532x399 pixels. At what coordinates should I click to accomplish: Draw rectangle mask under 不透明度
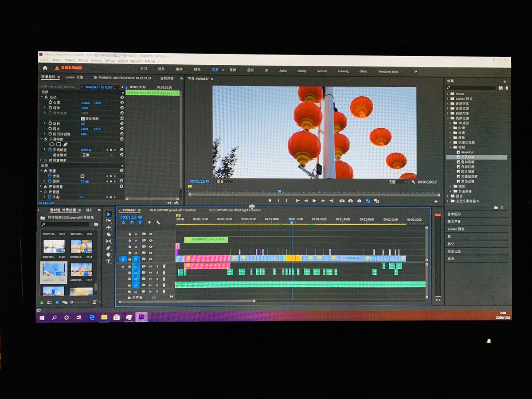[59, 145]
